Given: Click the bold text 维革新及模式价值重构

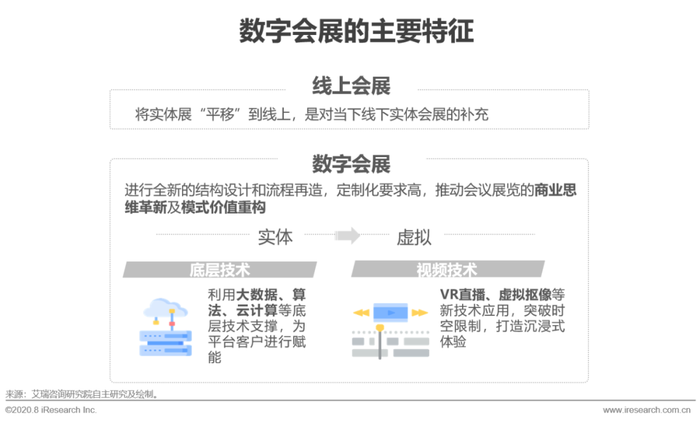Looking at the screenshot, I should click(195, 207).
